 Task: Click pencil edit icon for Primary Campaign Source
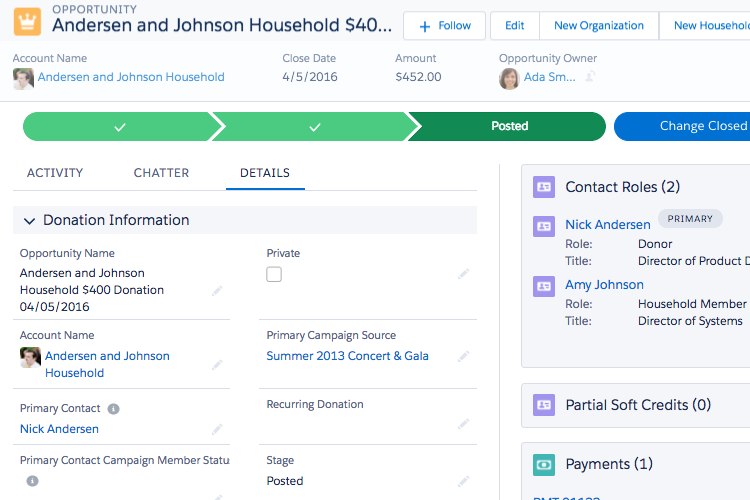tap(463, 356)
